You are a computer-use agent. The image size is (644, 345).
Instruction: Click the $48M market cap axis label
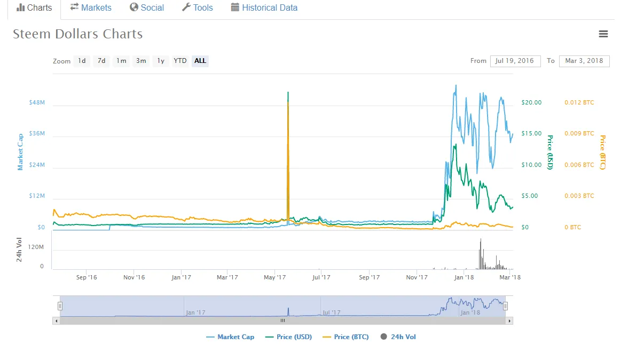tap(37, 102)
